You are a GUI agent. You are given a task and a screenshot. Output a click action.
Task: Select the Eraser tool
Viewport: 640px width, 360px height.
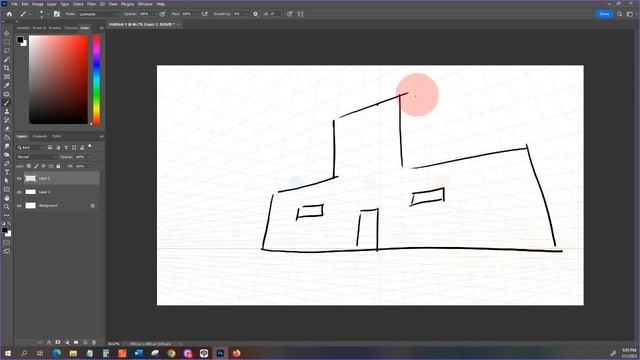7,129
